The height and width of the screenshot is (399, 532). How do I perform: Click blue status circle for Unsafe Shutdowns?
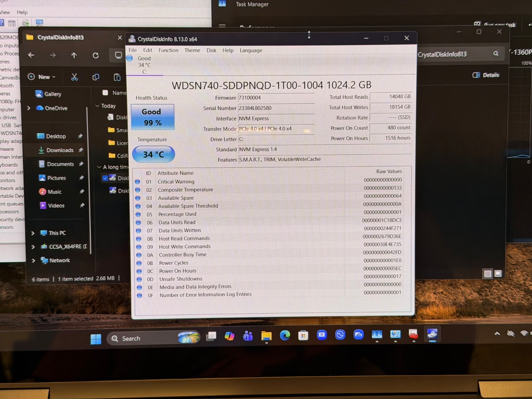pos(139,279)
